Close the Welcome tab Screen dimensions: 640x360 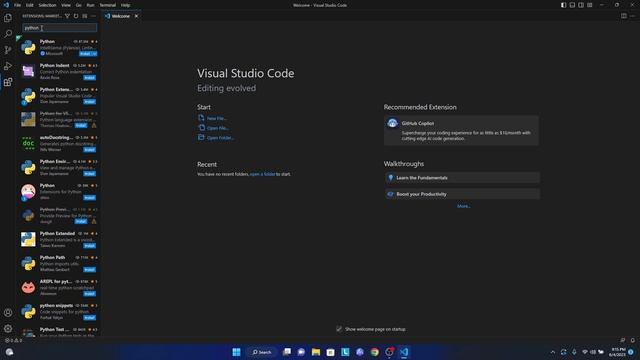click(136, 16)
